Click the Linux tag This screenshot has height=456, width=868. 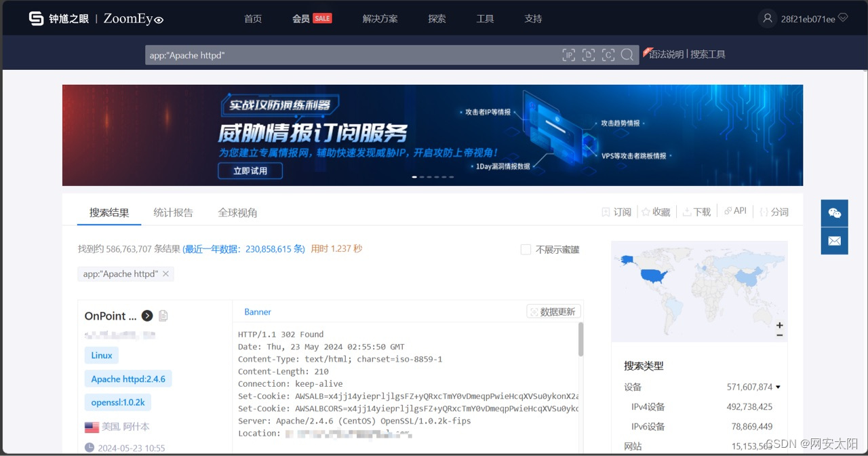pyautogui.click(x=102, y=356)
